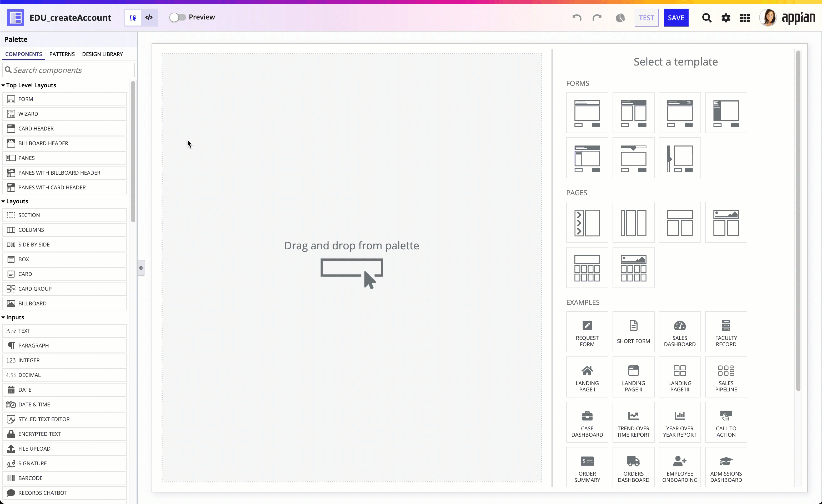Viewport: 822px width, 504px height.
Task: Click the template panel vertical scrollbar
Action: (798, 220)
